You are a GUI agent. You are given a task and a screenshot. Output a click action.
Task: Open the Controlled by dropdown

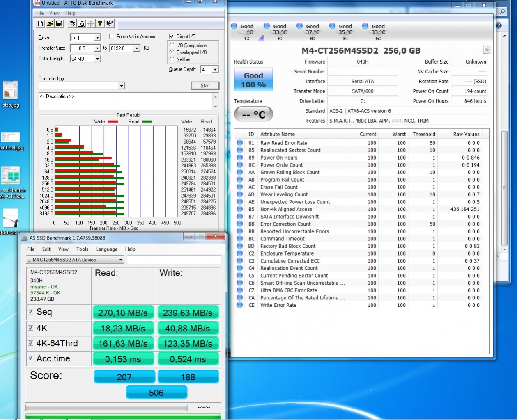point(121,86)
